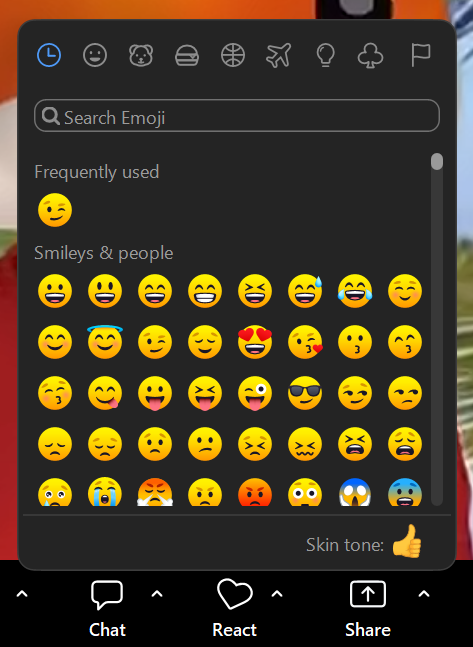The height and width of the screenshot is (647, 473).
Task: Open the Chat panel
Action: [x=107, y=609]
